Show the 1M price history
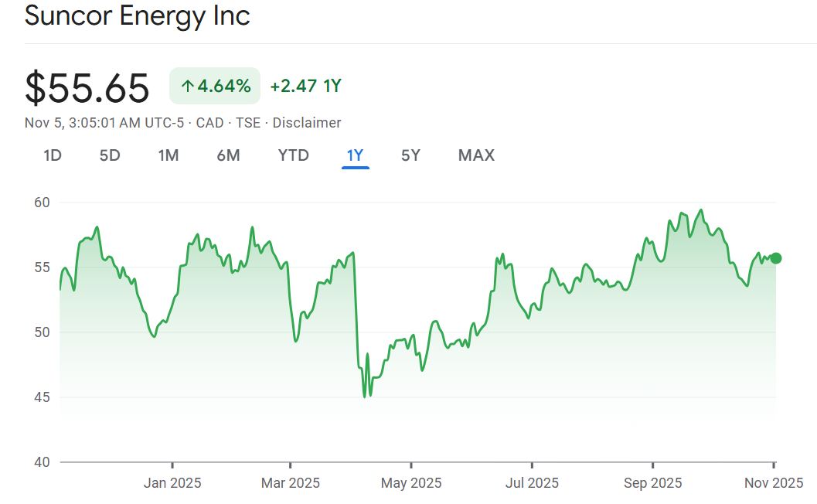The image size is (817, 504). click(x=169, y=155)
